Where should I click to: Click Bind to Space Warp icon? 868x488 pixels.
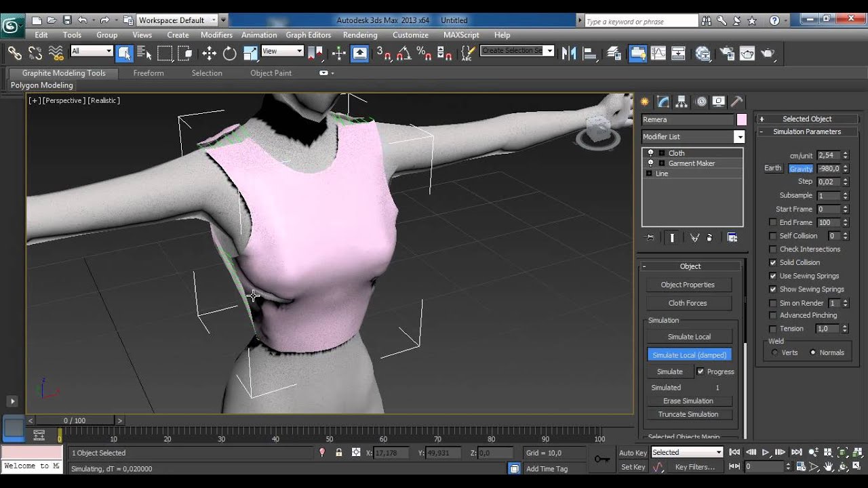tap(56, 53)
